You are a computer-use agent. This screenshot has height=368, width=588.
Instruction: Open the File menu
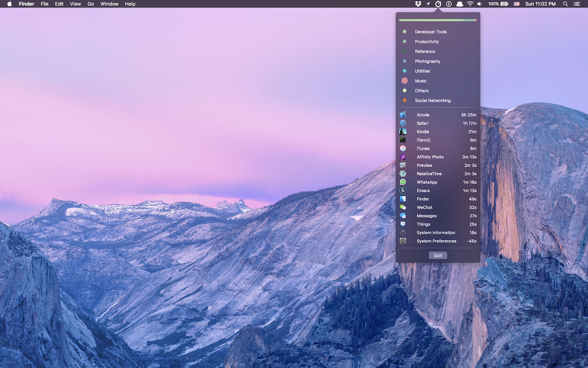point(45,4)
